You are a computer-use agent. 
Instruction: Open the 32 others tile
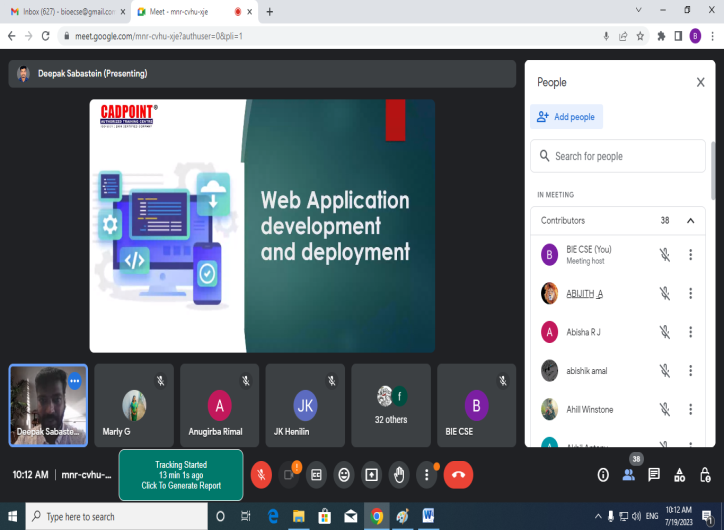391,405
